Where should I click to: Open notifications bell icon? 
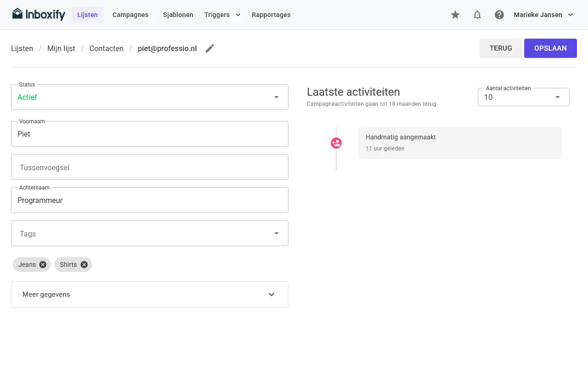(x=477, y=15)
